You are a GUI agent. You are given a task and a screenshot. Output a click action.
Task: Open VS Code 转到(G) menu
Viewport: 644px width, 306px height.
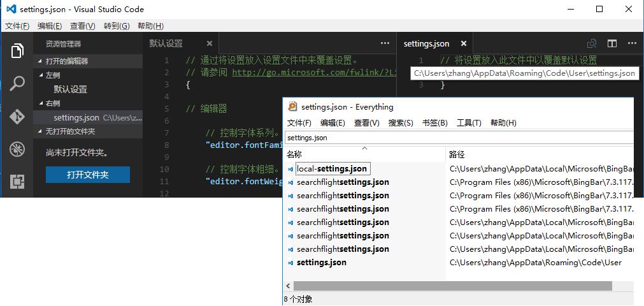click(117, 26)
